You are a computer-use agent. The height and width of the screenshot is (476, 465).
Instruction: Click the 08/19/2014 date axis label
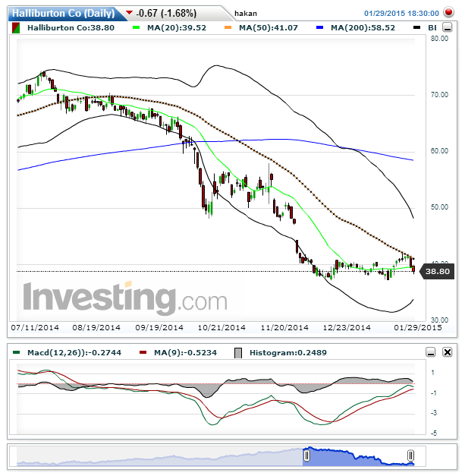(96, 328)
